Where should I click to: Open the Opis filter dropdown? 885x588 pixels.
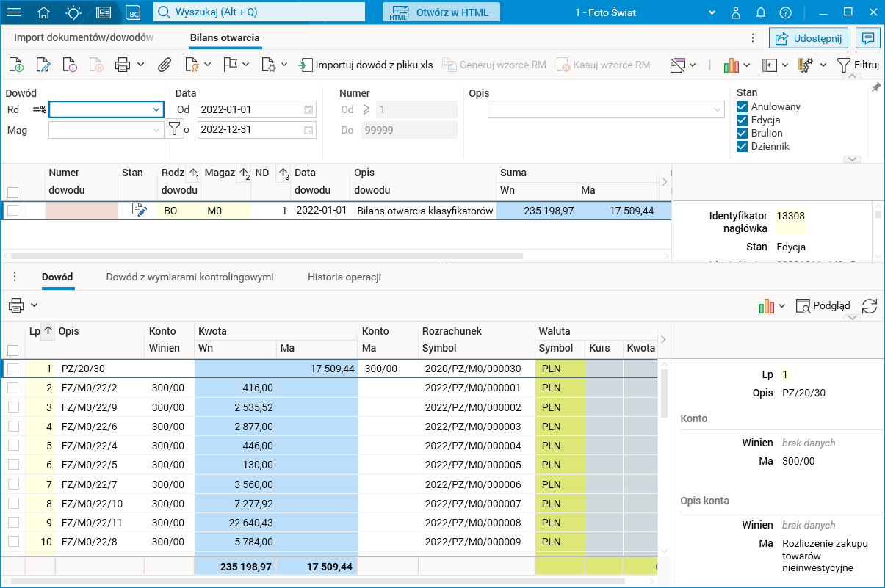[x=718, y=109]
